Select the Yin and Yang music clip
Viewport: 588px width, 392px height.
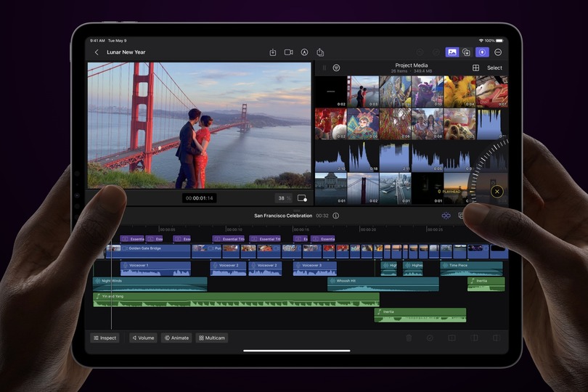point(236,300)
